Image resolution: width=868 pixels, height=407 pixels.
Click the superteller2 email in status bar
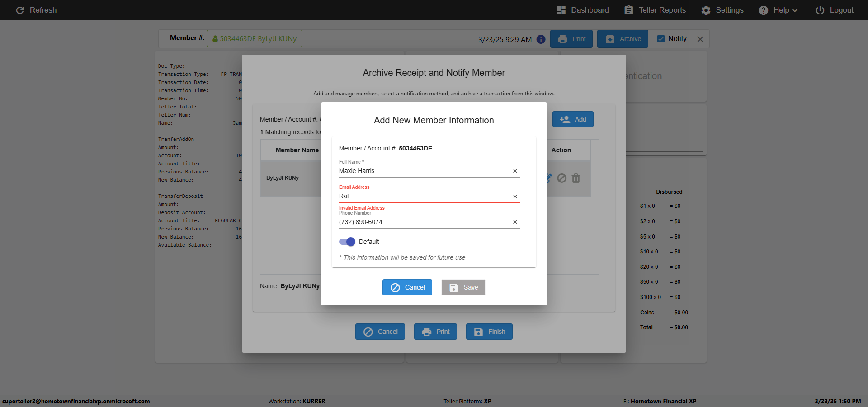tap(76, 401)
